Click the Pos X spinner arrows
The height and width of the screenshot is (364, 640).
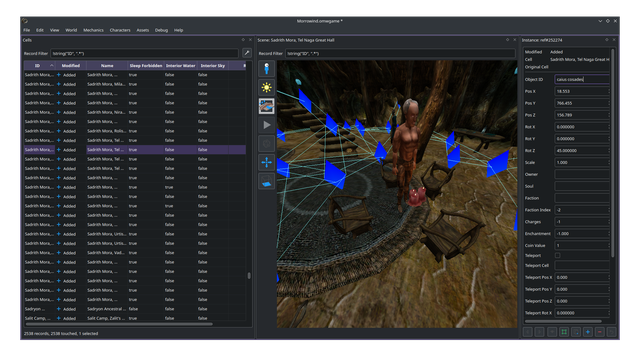(x=609, y=91)
